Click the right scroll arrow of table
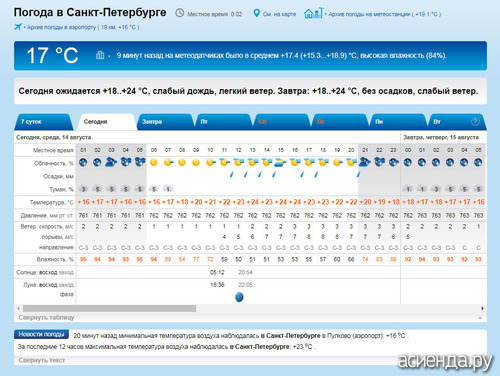500x376 pixels. [482, 308]
